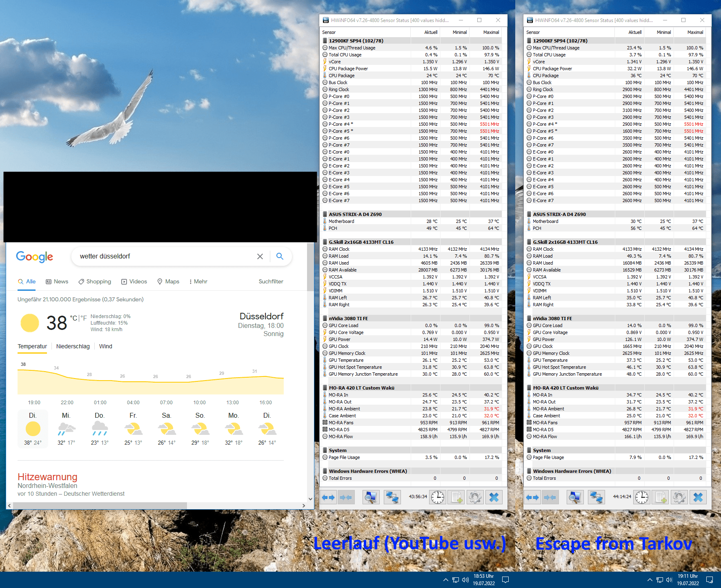
Task: Open the Hitzewarnung warning link
Action: [x=47, y=477]
